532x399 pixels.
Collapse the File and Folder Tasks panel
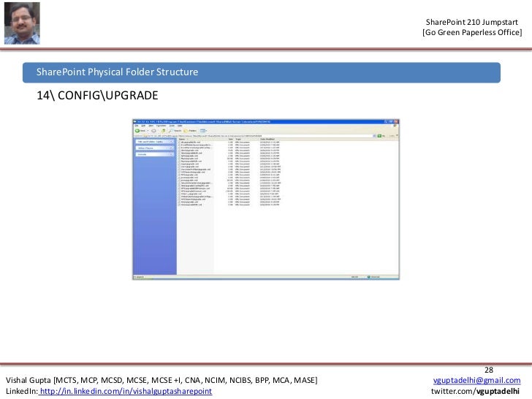click(171, 142)
